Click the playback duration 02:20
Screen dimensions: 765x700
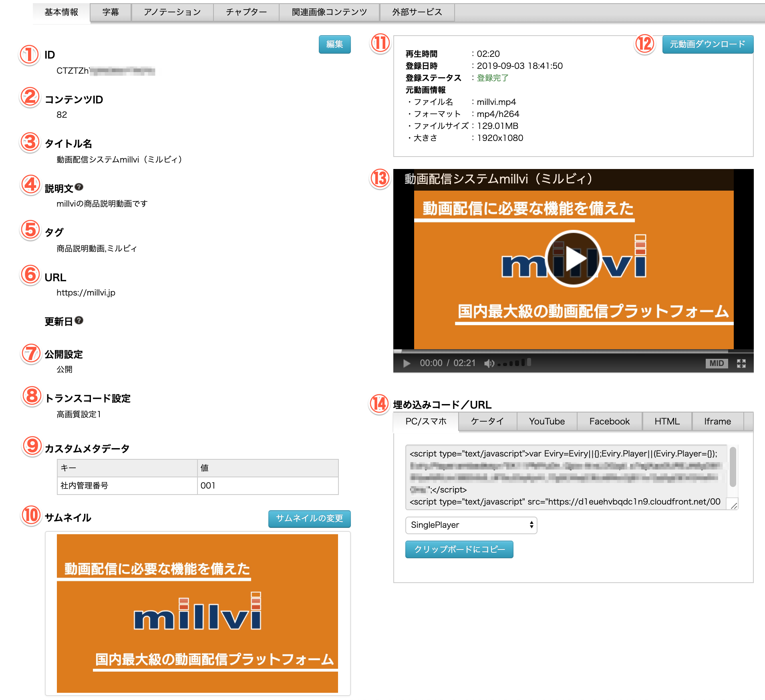488,54
